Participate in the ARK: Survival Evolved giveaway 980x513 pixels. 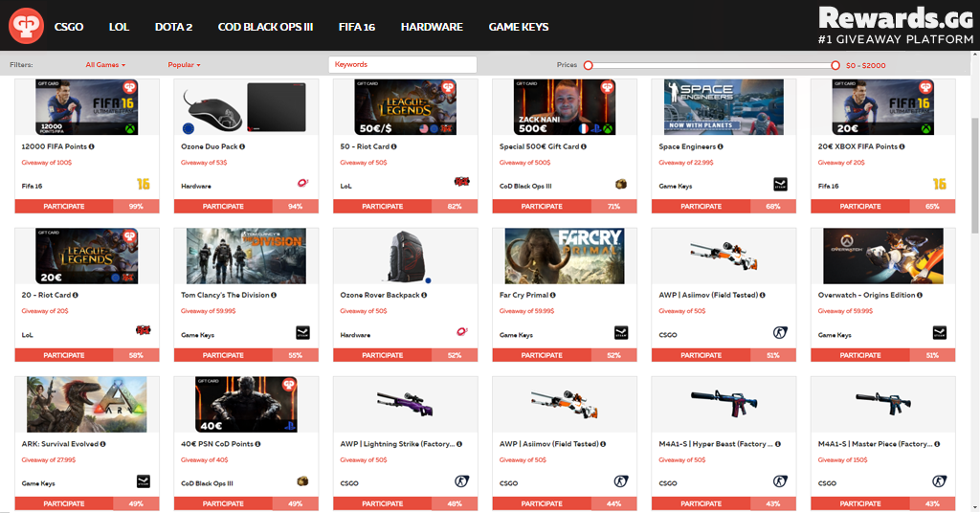[64, 503]
